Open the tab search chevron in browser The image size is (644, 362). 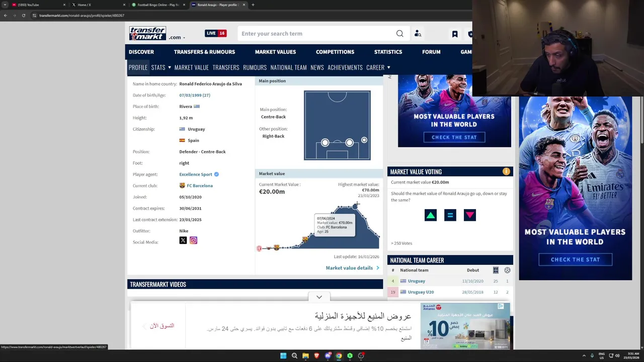point(5,5)
